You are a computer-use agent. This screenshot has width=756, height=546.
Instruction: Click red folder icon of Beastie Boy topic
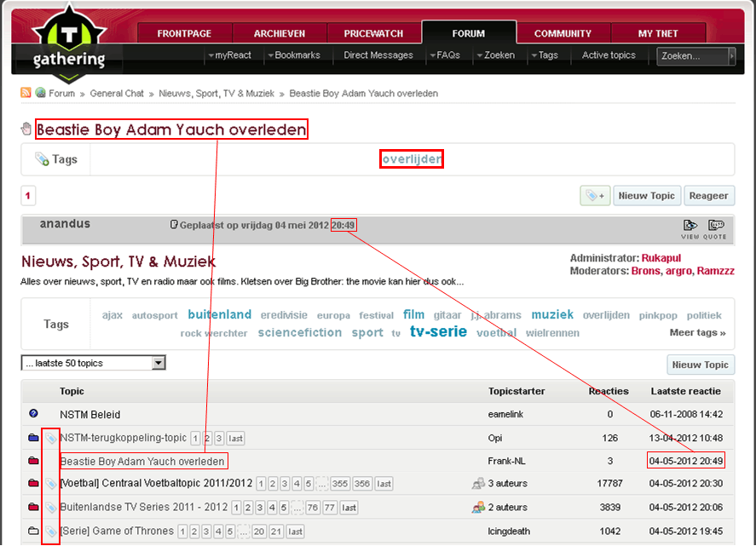(x=33, y=461)
